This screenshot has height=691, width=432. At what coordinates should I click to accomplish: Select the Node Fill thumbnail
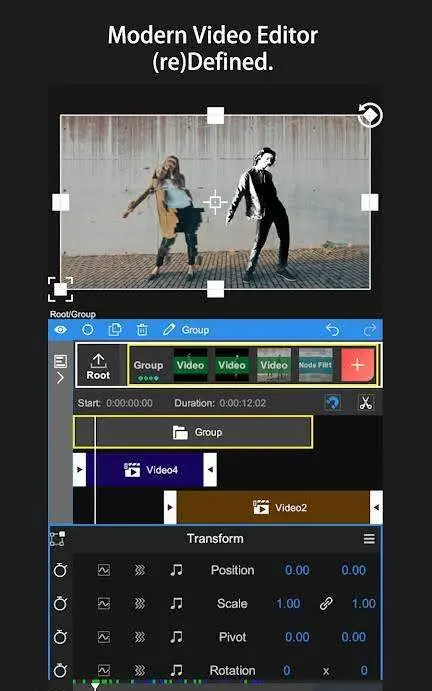(315, 365)
